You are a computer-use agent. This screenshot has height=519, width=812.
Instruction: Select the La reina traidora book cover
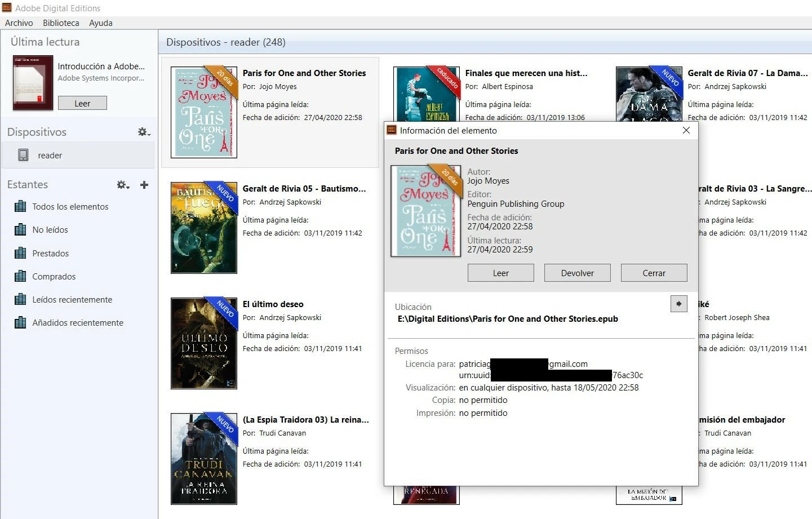(204, 459)
